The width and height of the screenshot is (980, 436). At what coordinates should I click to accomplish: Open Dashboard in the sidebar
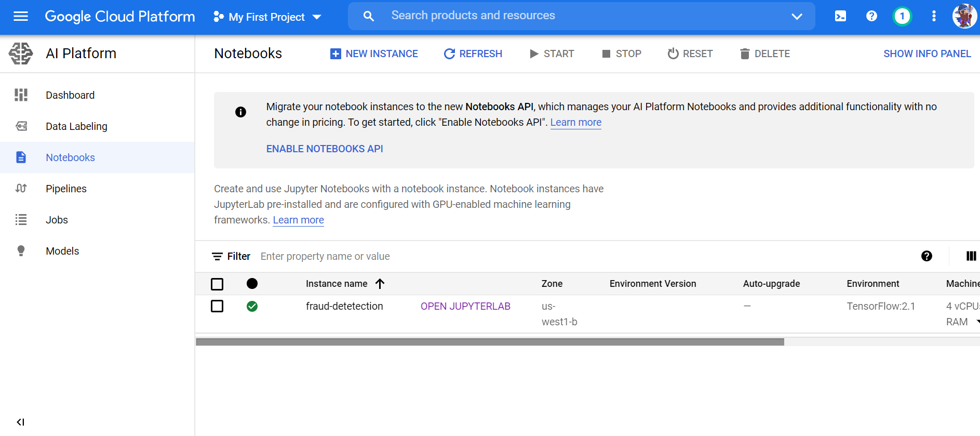click(x=97, y=95)
